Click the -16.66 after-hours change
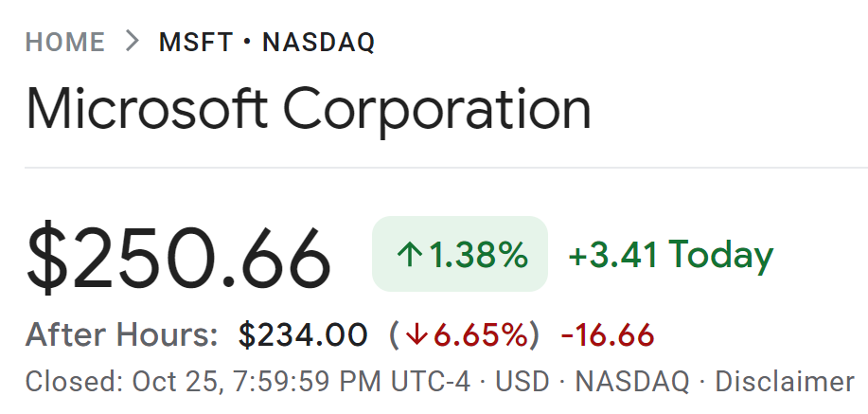The image size is (868, 414). pos(608,335)
